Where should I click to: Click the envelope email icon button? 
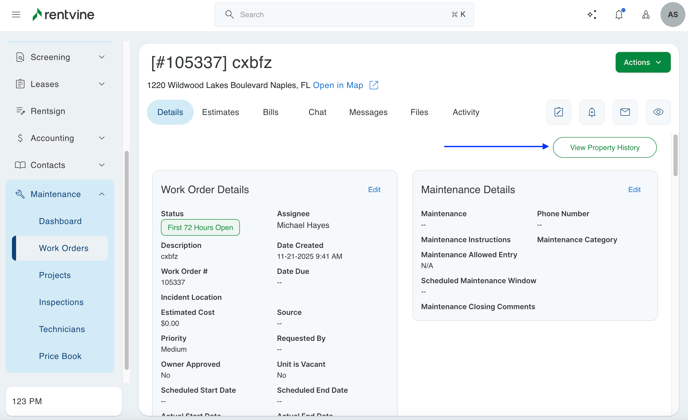(625, 112)
